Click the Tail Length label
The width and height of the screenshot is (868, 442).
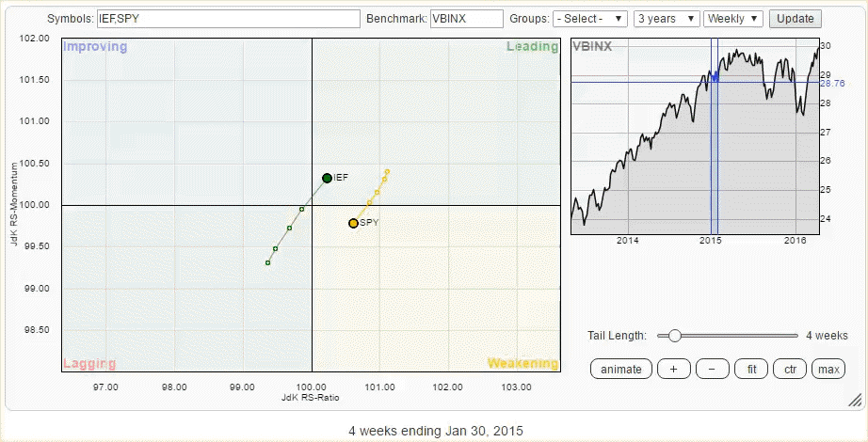(x=618, y=335)
